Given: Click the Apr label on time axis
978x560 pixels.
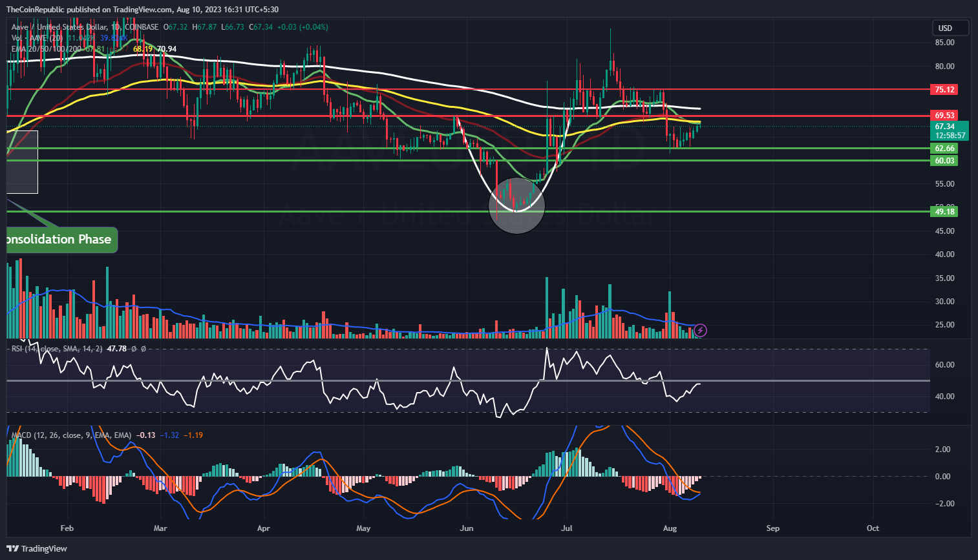Looking at the screenshot, I should point(263,528).
